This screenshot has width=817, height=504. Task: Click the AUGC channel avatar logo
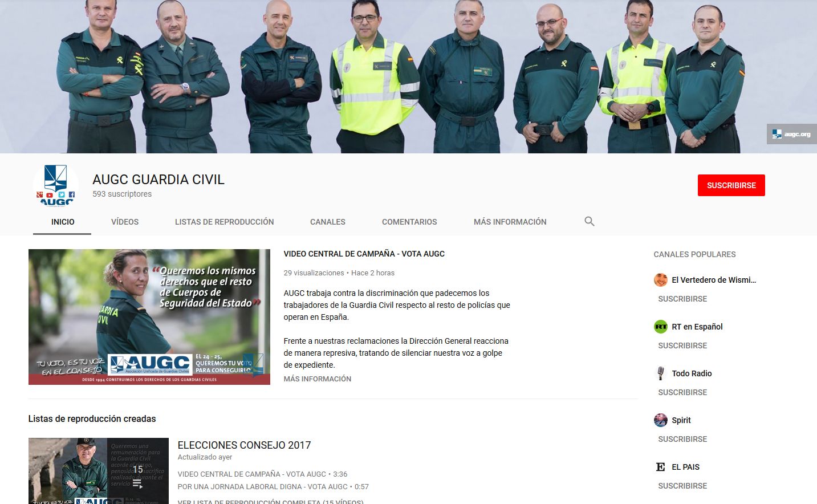click(x=57, y=184)
